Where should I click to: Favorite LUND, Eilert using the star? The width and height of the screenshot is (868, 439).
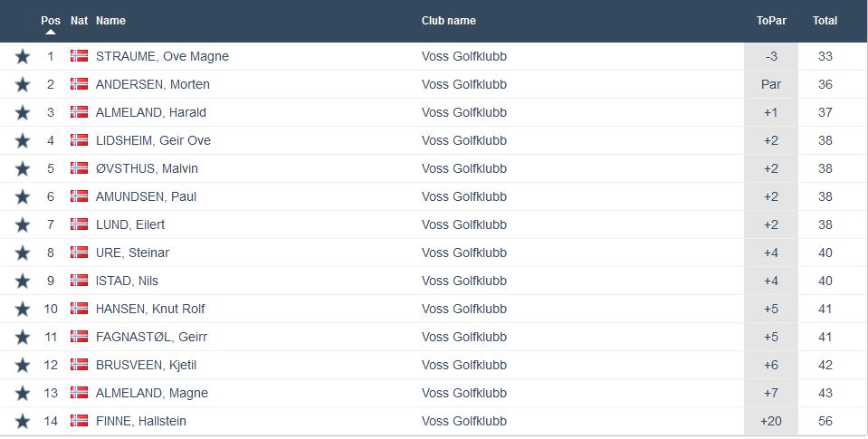pos(23,225)
